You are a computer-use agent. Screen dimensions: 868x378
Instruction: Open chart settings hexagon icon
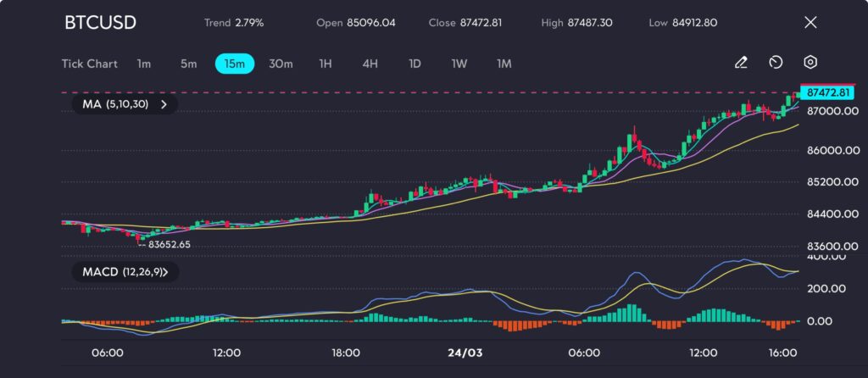click(810, 63)
